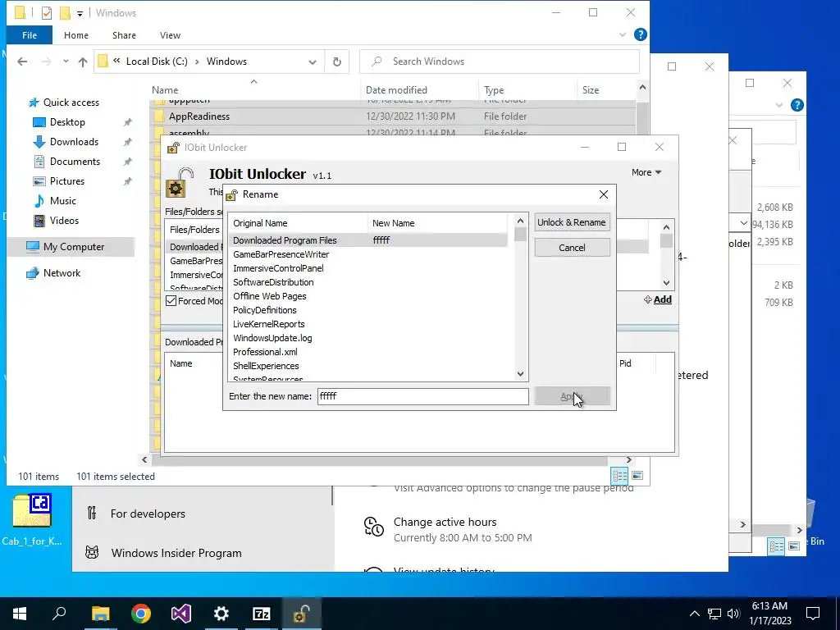
Task: Open the Share ribbon tab
Action: tap(124, 35)
